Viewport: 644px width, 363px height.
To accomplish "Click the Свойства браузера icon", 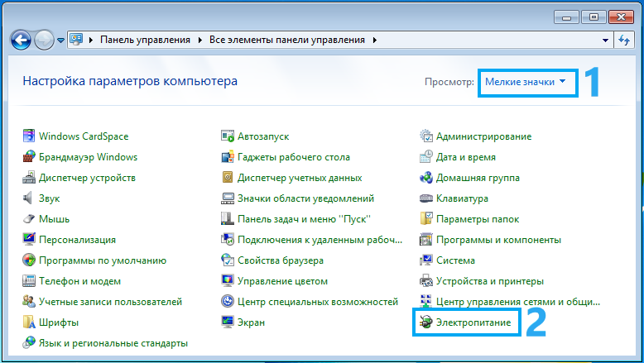I will [228, 260].
